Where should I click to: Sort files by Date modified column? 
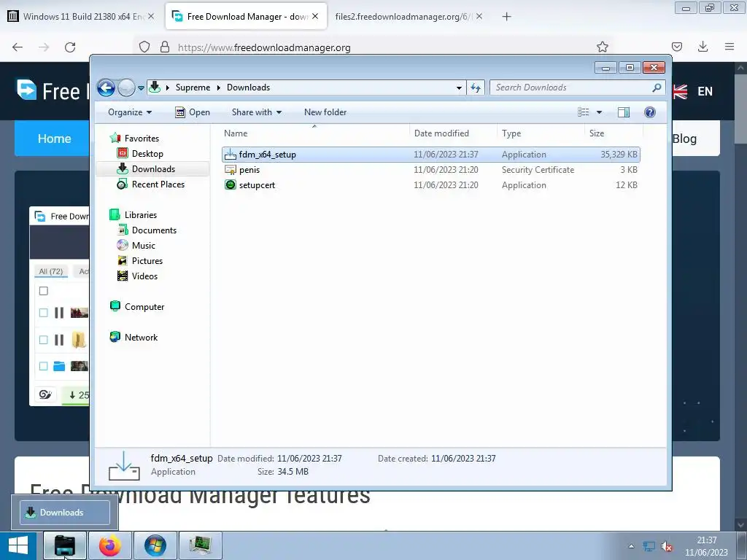point(452,133)
